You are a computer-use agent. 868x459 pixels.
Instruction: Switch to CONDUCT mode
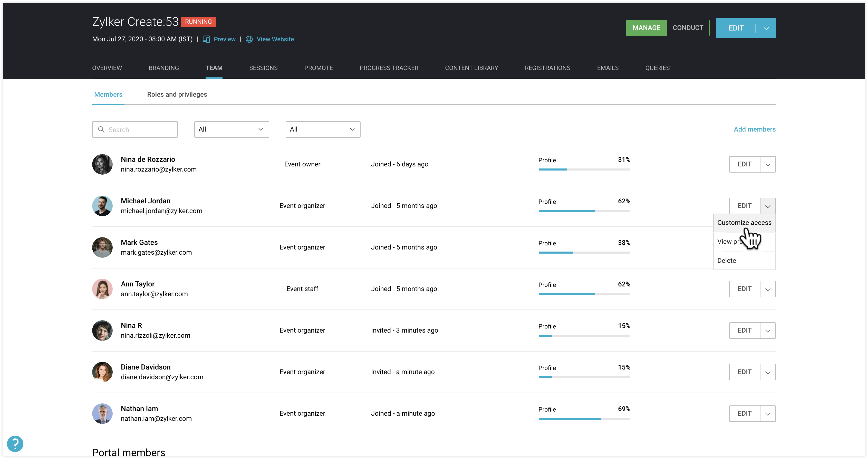point(688,28)
